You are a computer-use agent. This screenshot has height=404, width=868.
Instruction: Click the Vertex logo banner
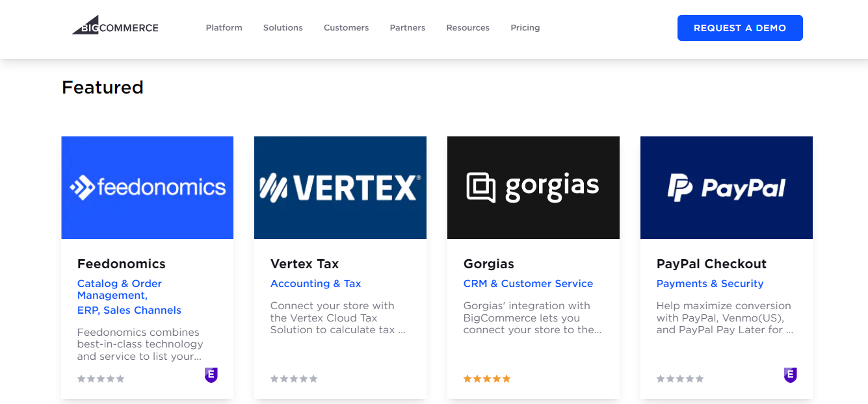click(x=340, y=187)
